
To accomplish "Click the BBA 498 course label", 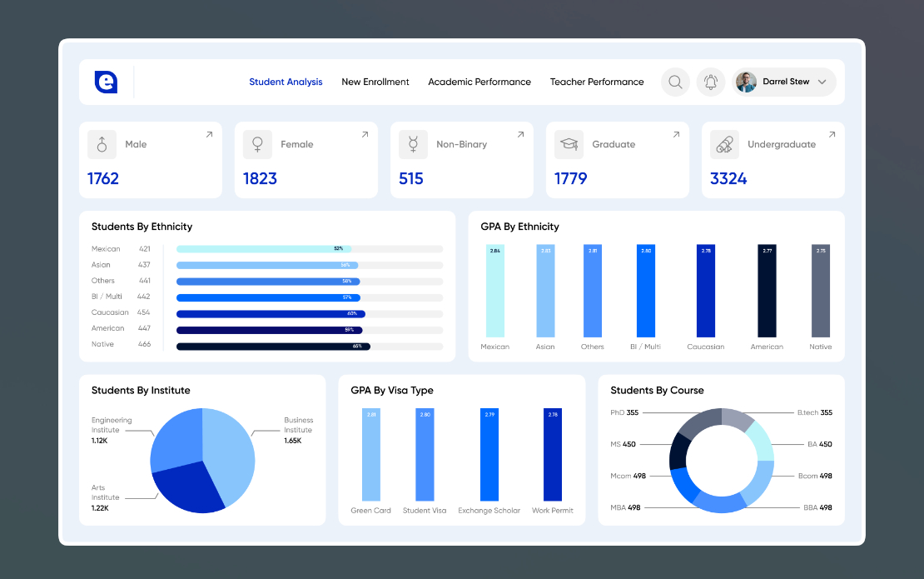I will coord(818,507).
